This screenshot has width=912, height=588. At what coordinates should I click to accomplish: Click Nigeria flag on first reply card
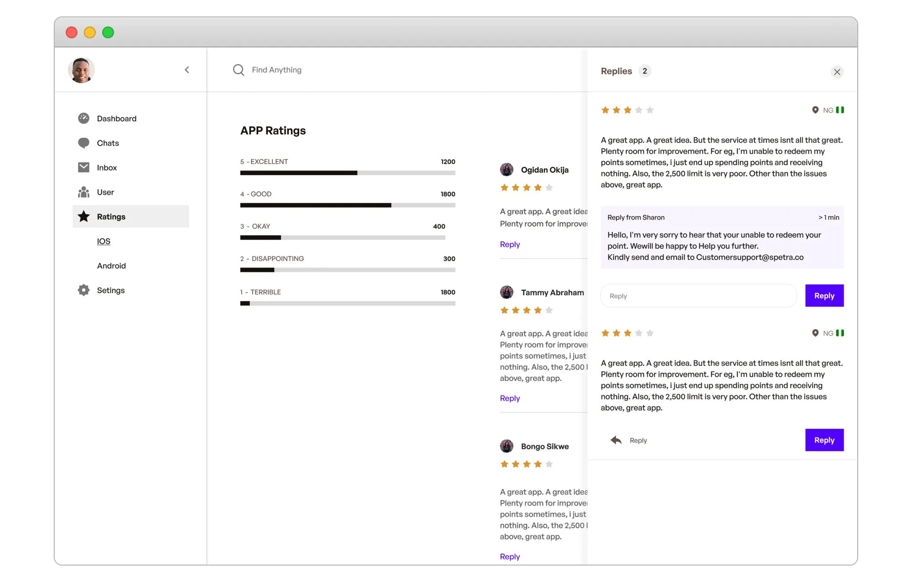pos(840,110)
